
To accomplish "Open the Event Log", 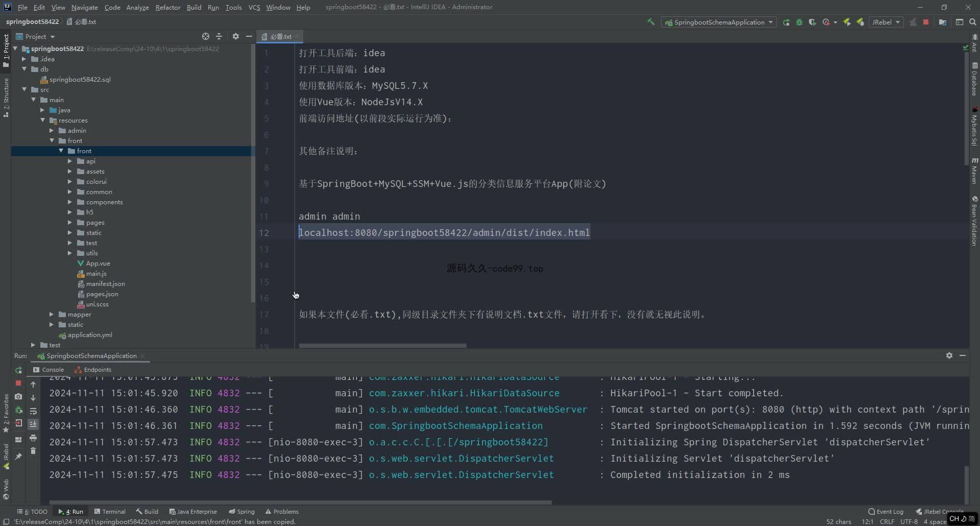I will coord(886,511).
